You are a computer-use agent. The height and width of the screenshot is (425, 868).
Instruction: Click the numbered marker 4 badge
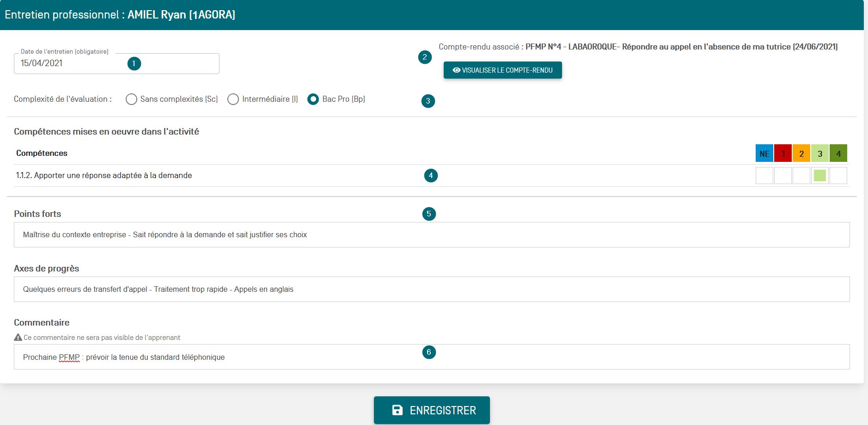click(x=431, y=176)
